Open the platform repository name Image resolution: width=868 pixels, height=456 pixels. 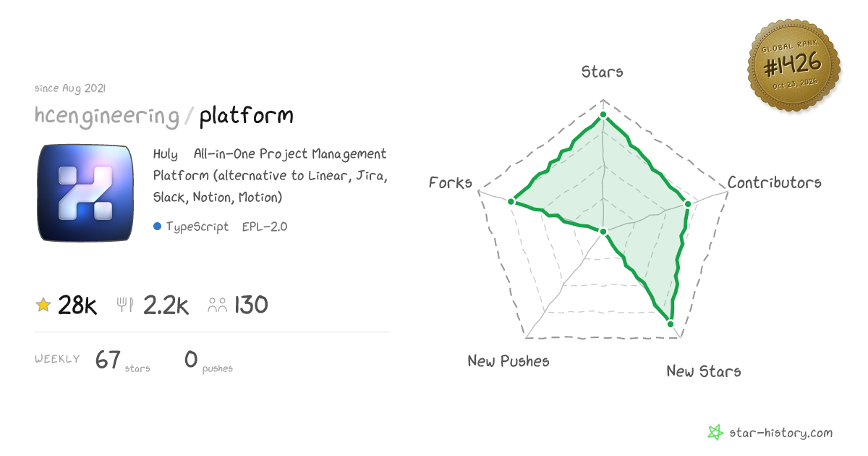247,115
